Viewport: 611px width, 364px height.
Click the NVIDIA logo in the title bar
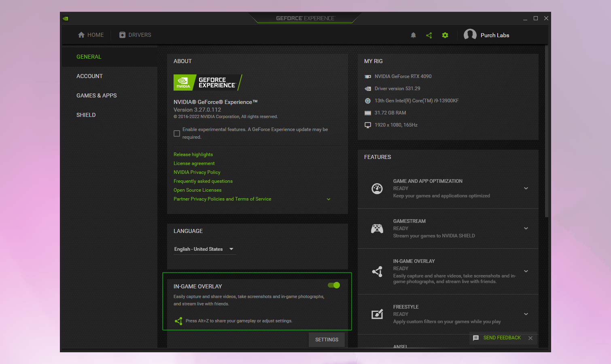(65, 18)
